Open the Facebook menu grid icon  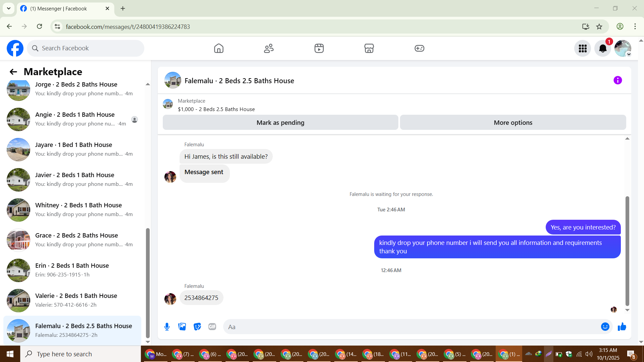pos(583,48)
